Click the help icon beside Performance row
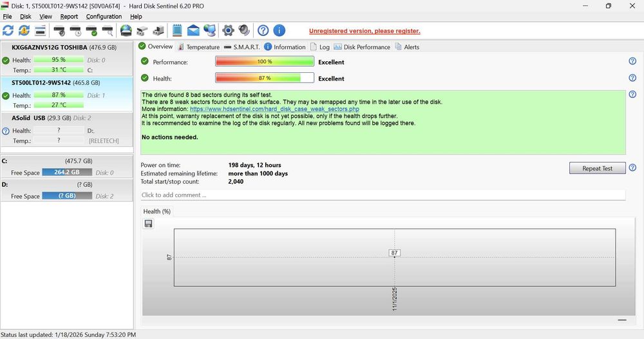The width and height of the screenshot is (644, 339). tap(632, 61)
